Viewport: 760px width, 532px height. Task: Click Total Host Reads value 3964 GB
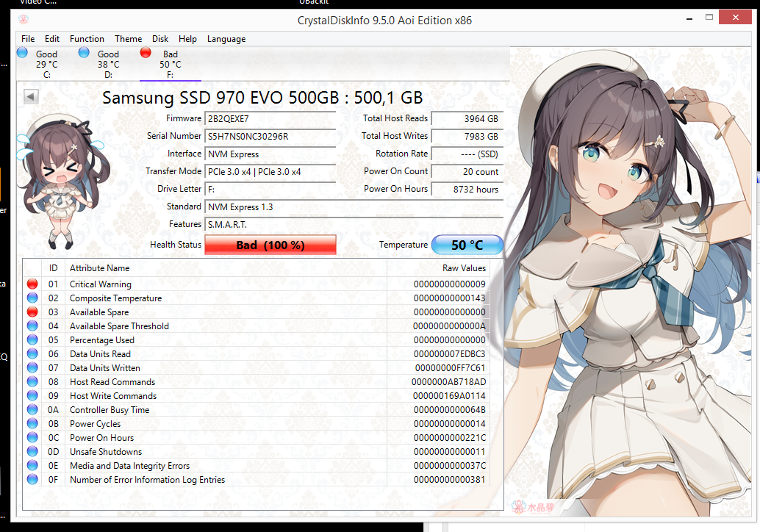point(467,119)
